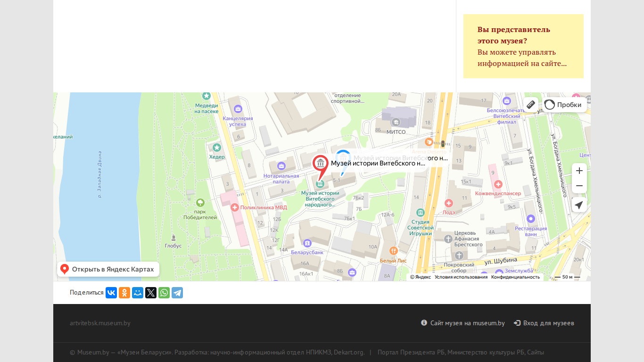The image size is (644, 362).
Task: Share via Telegram icon
Action: [177, 293]
